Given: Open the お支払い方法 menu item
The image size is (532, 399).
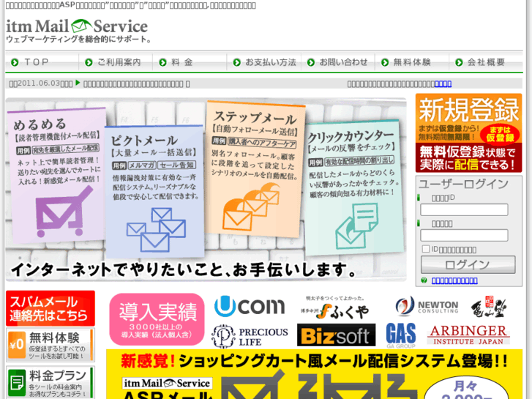Looking at the screenshot, I should click(264, 62).
